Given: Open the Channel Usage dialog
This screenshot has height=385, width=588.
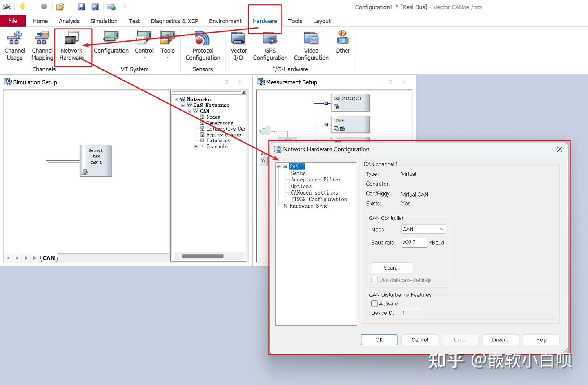Looking at the screenshot, I should click(15, 46).
